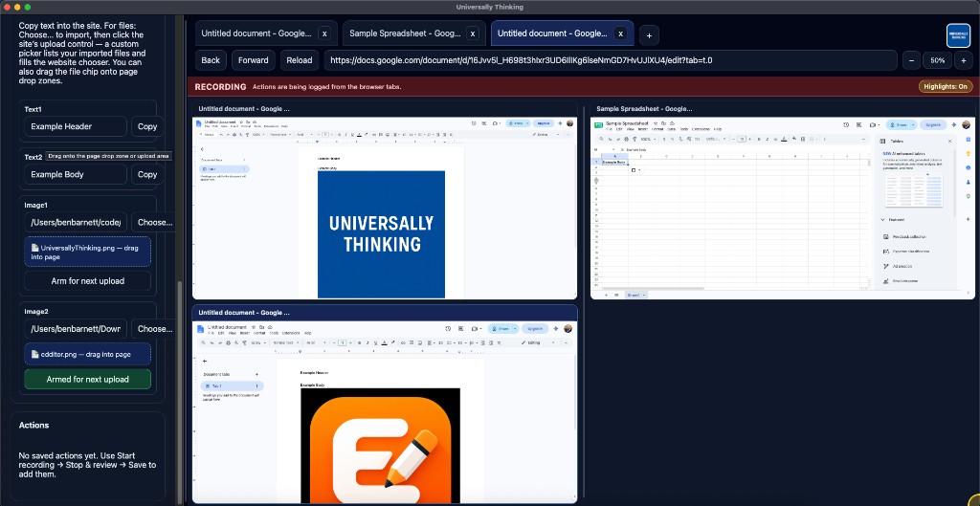Collapse Featured section in spreadsheet Tables panel
The width and height of the screenshot is (980, 506).
pos(882,220)
